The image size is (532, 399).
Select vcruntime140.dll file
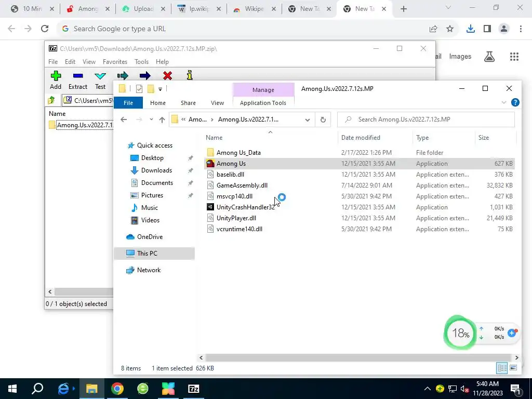coord(239,229)
